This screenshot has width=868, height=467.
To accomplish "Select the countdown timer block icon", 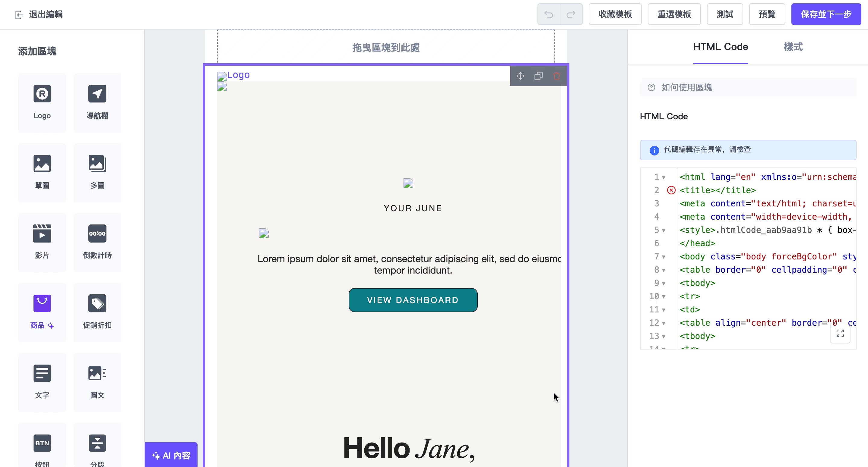I will [97, 234].
